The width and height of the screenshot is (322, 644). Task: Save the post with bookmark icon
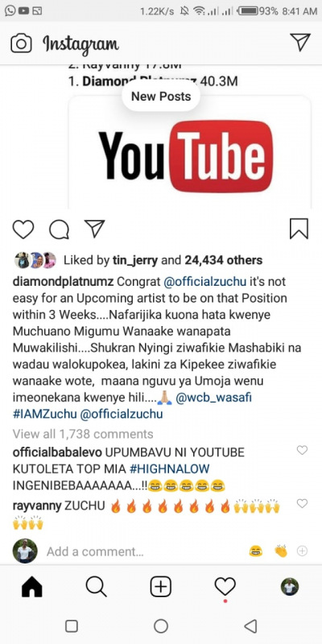click(x=299, y=229)
